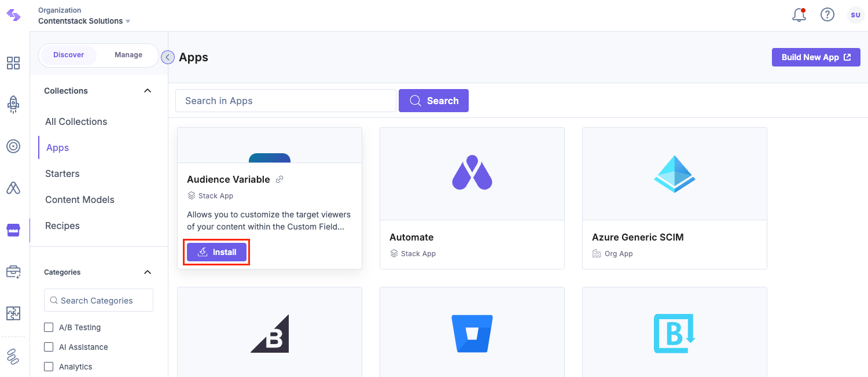Click the purple Search button
The width and height of the screenshot is (868, 377).
433,101
